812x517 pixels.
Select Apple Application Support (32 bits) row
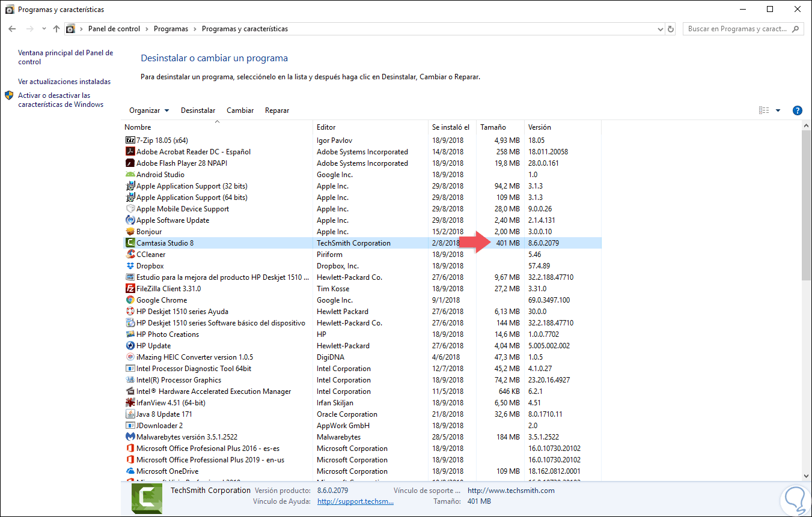[362, 186]
